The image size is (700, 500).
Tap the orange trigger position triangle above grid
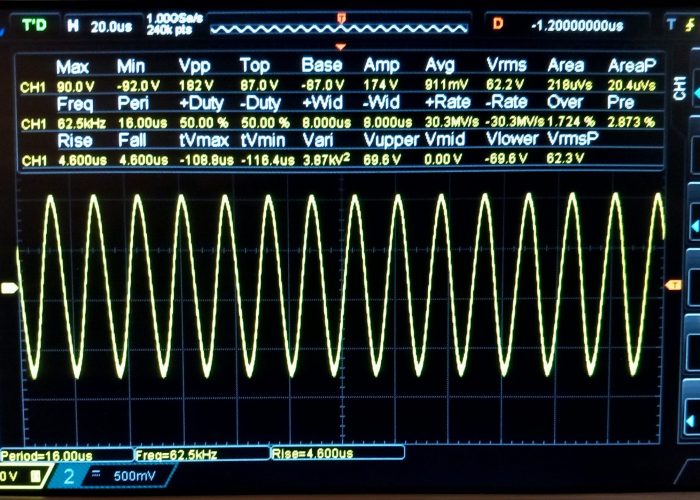[341, 46]
